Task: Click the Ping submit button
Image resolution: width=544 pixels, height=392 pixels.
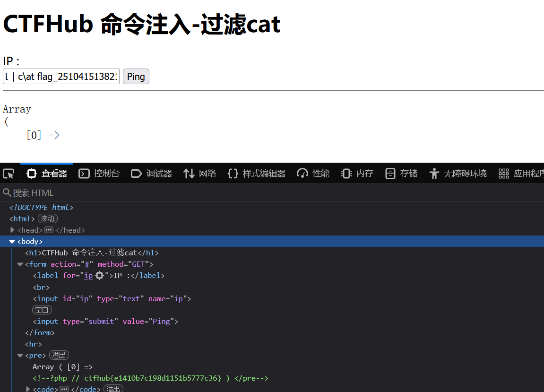Action: click(136, 77)
